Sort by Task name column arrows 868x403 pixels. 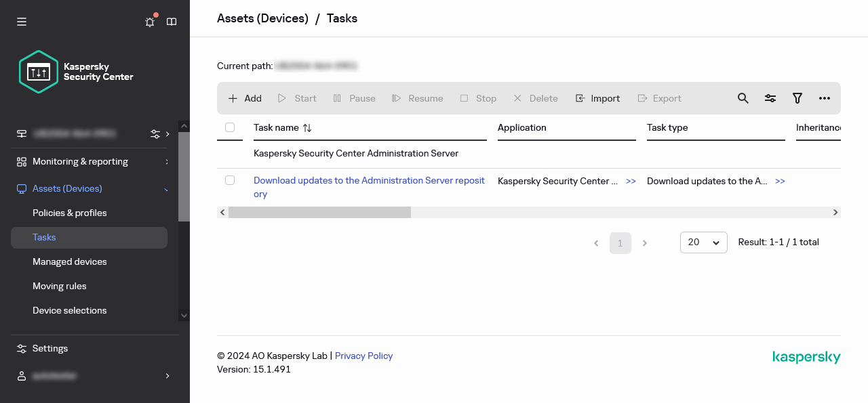click(307, 127)
